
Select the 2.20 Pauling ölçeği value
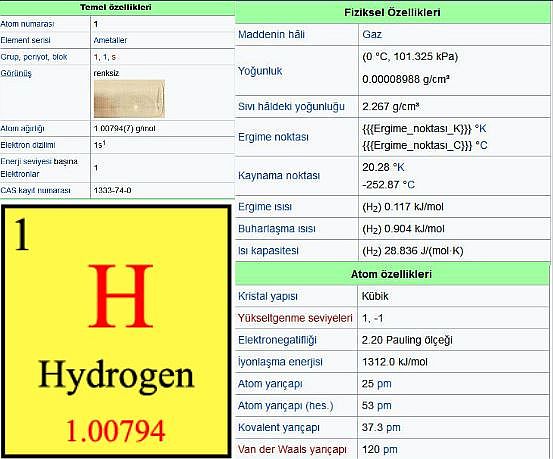coord(407,340)
